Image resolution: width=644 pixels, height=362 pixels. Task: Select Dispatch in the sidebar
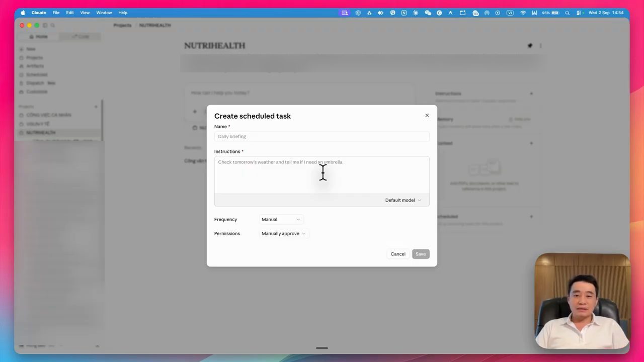35,83
